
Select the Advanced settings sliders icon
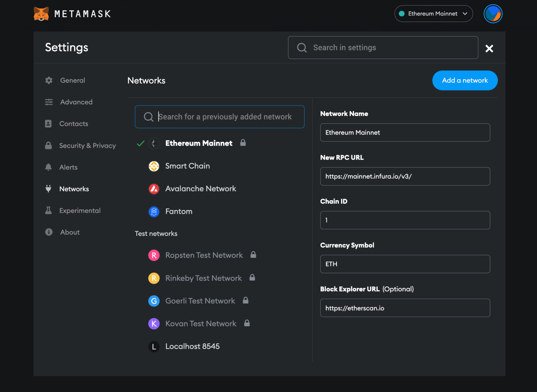click(49, 102)
